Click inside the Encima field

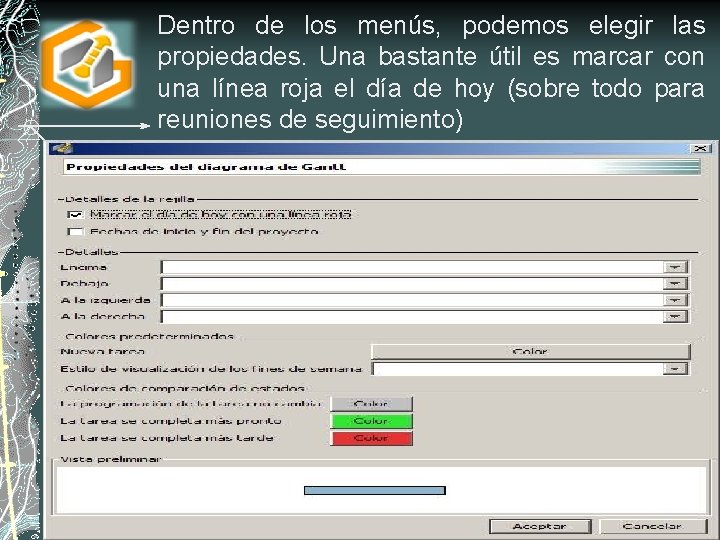click(412, 267)
